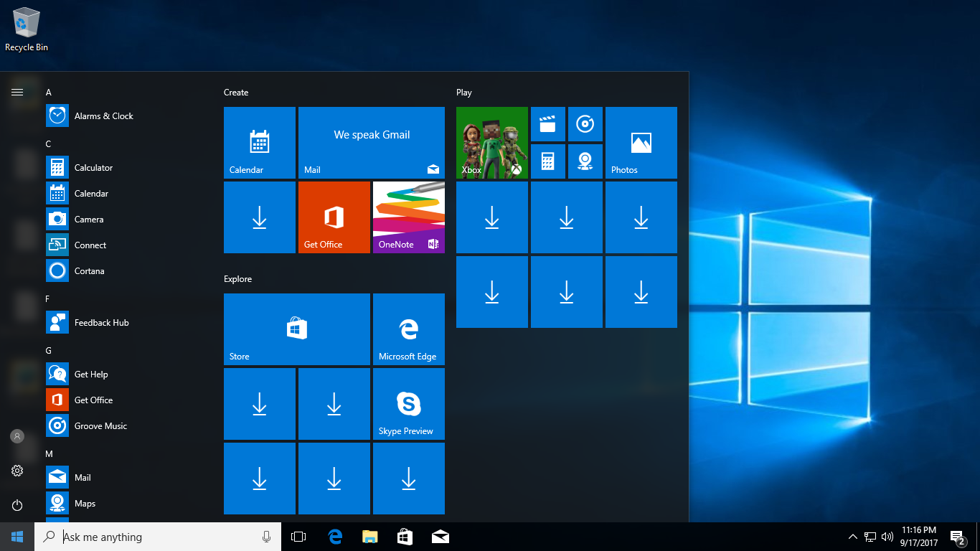Open the Xbox tile

point(492,143)
